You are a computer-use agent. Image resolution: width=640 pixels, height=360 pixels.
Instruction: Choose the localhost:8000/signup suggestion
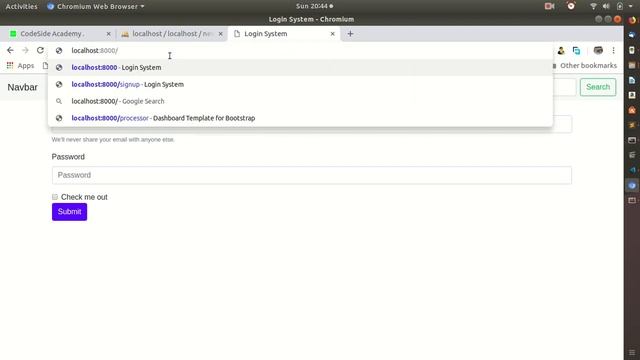click(300, 84)
